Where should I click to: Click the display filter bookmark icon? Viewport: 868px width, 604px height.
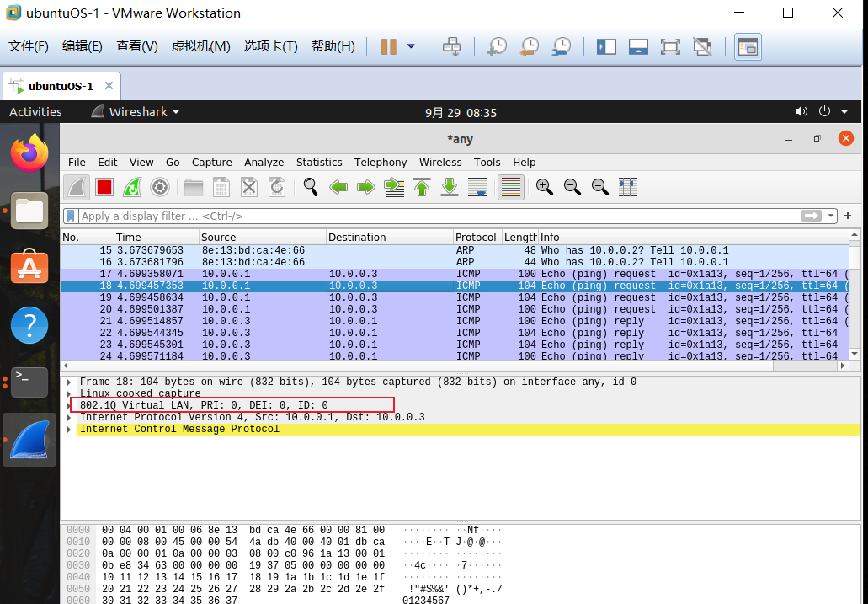[x=71, y=216]
